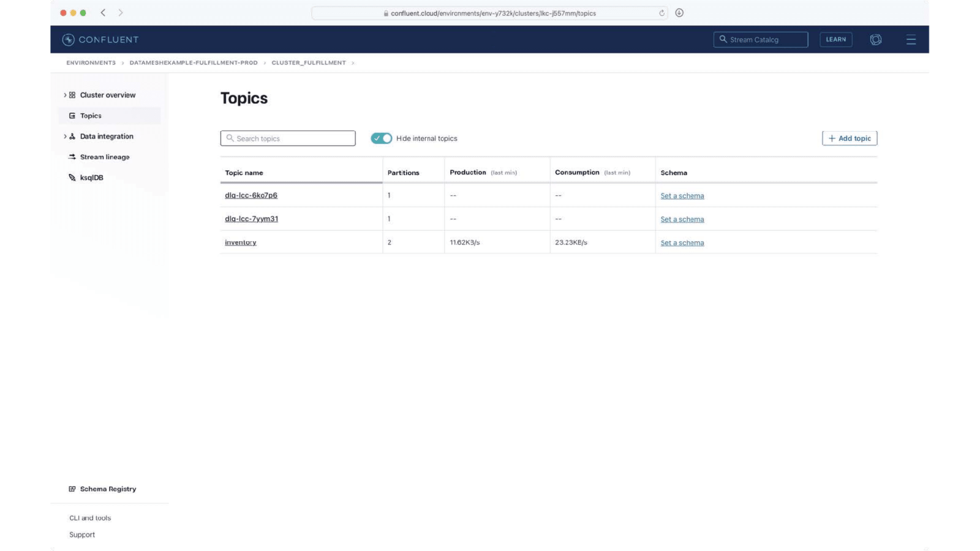The image size is (980, 551).
Task: Sort by Production column header
Action: 468,173
